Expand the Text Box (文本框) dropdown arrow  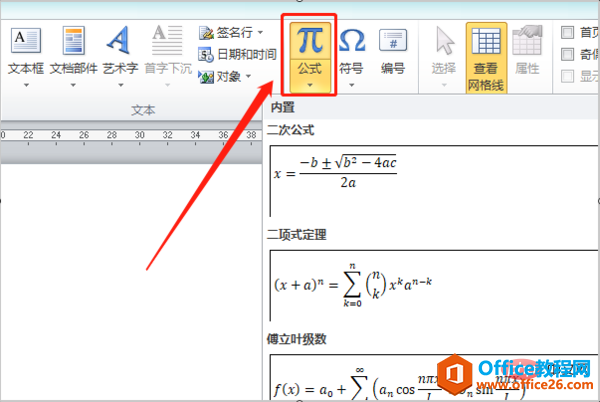26,85
